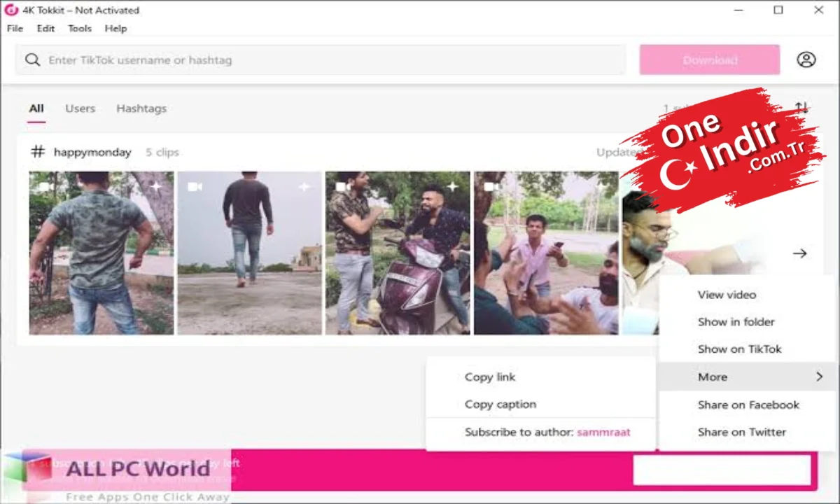Open second clip thumbnail of man walking away
This screenshot has width=840, height=504.
coord(249,253)
